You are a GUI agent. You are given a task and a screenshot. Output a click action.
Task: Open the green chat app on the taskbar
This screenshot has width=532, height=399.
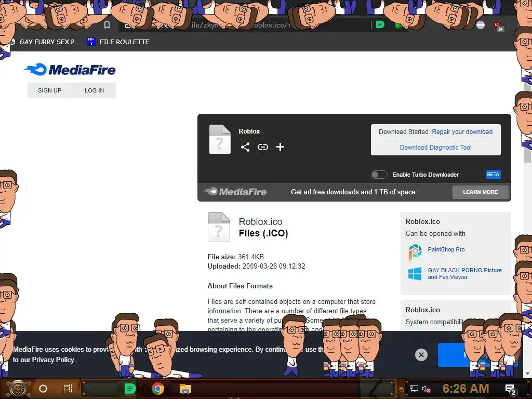click(130, 389)
